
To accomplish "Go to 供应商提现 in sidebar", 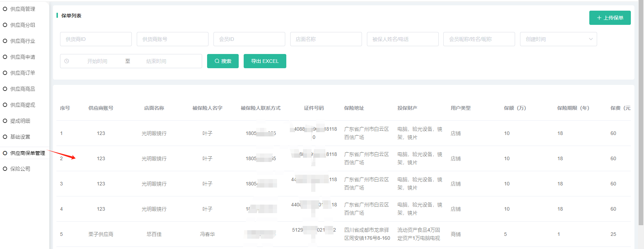I will coord(23,105).
